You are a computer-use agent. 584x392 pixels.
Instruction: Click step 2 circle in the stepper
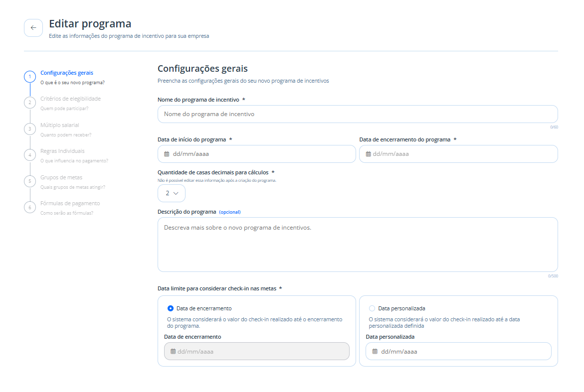click(x=30, y=103)
